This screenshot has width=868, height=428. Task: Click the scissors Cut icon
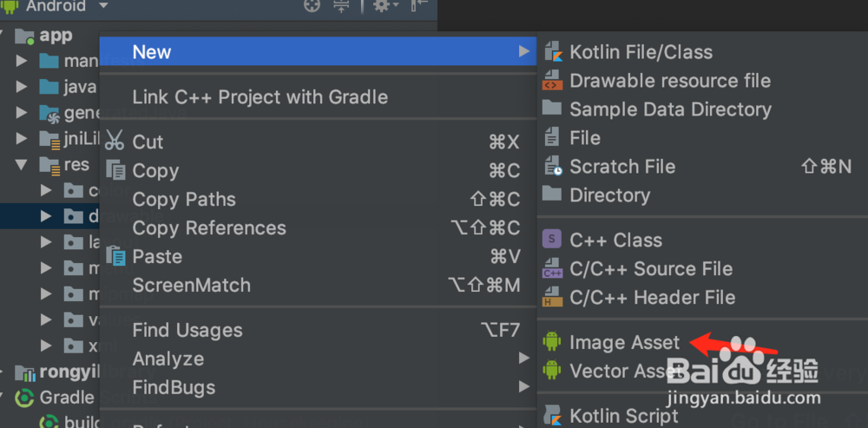(x=115, y=142)
